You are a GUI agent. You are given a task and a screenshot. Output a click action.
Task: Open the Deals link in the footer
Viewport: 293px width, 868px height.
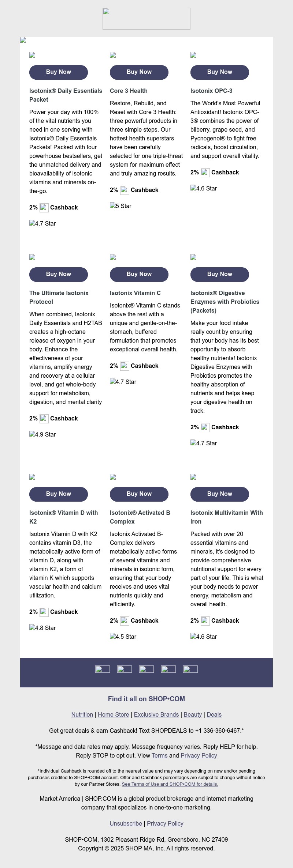click(214, 714)
